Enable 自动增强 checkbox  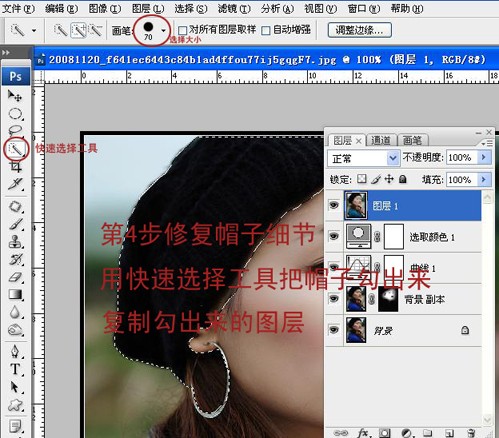tap(266, 31)
